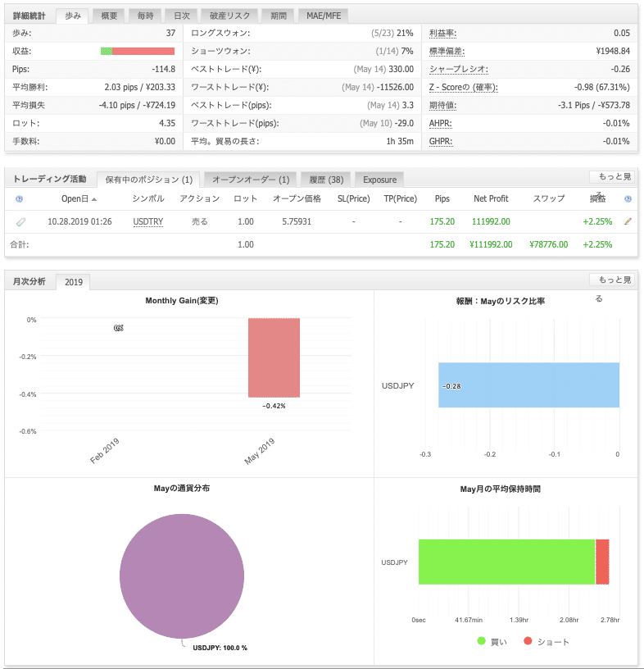Switch to the 概要 tab

[109, 16]
